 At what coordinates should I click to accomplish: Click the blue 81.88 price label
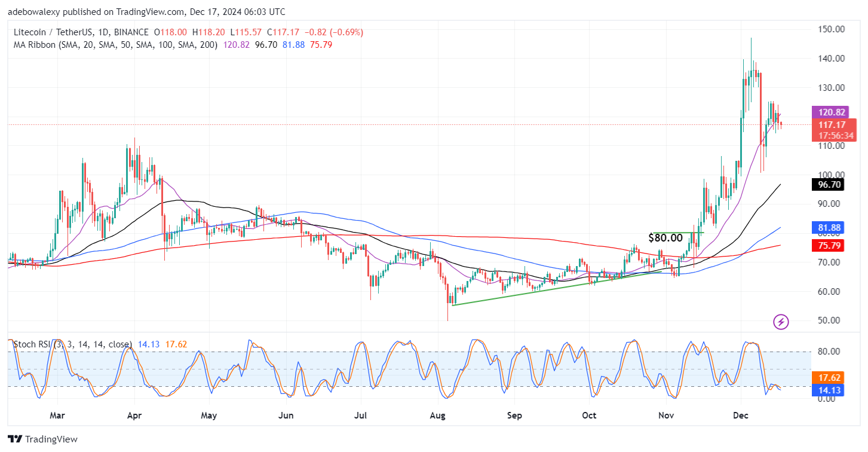(x=827, y=228)
